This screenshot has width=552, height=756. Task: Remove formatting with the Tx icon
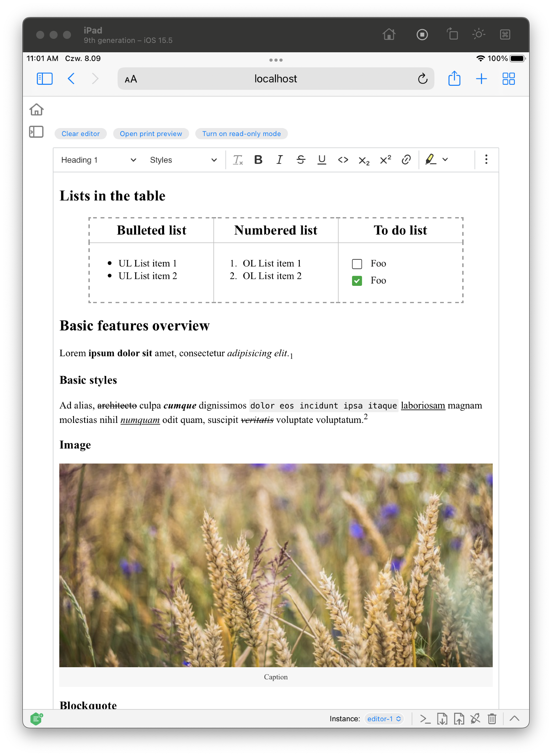coord(238,160)
